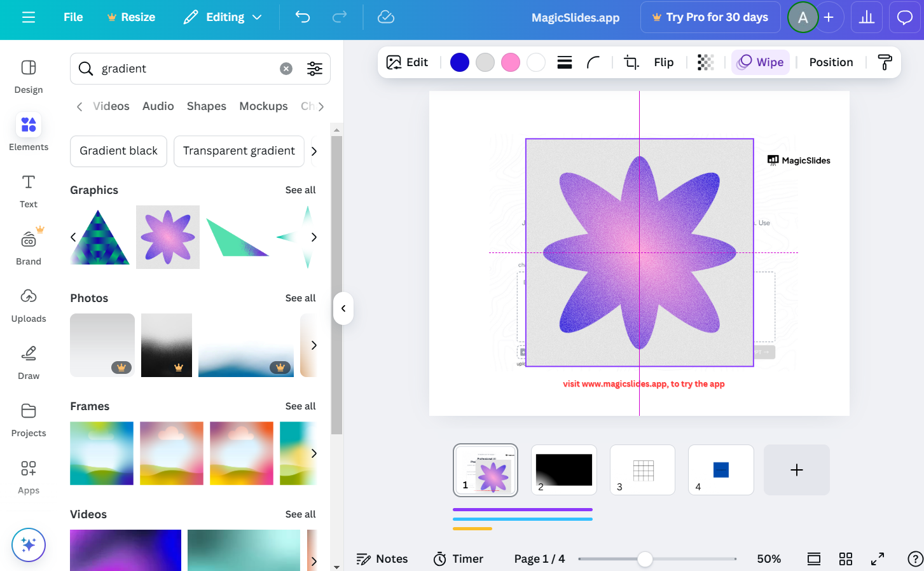See all Graphics results

pyautogui.click(x=300, y=190)
